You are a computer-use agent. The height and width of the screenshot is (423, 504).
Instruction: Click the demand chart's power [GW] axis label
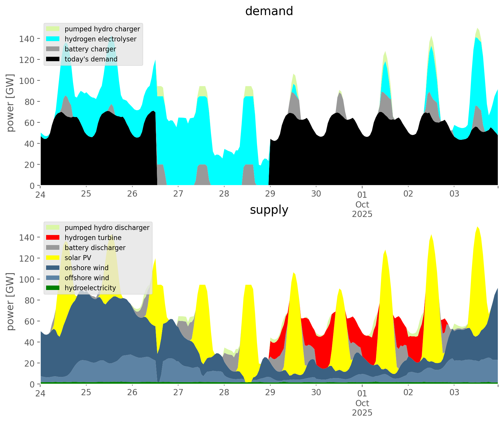(x=10, y=103)
